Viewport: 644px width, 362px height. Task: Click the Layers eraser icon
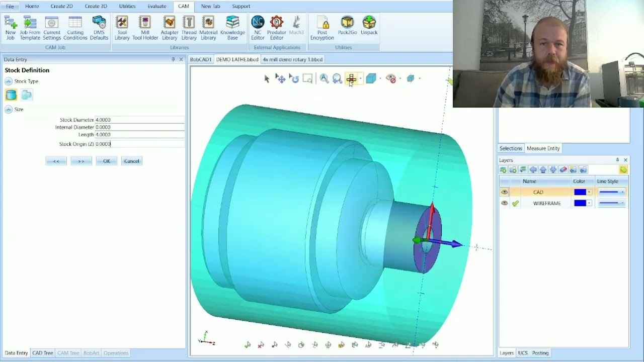[x=563, y=170]
